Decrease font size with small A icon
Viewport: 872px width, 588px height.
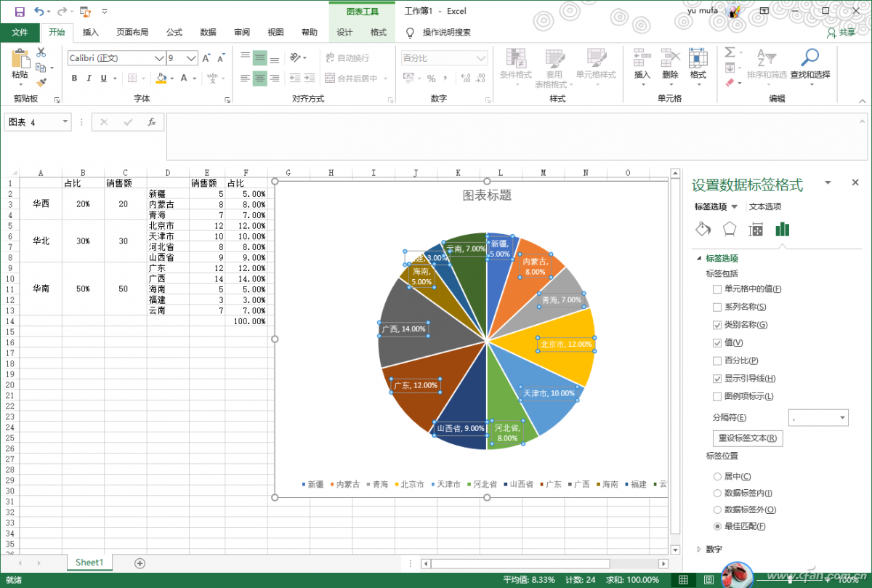tap(222, 58)
